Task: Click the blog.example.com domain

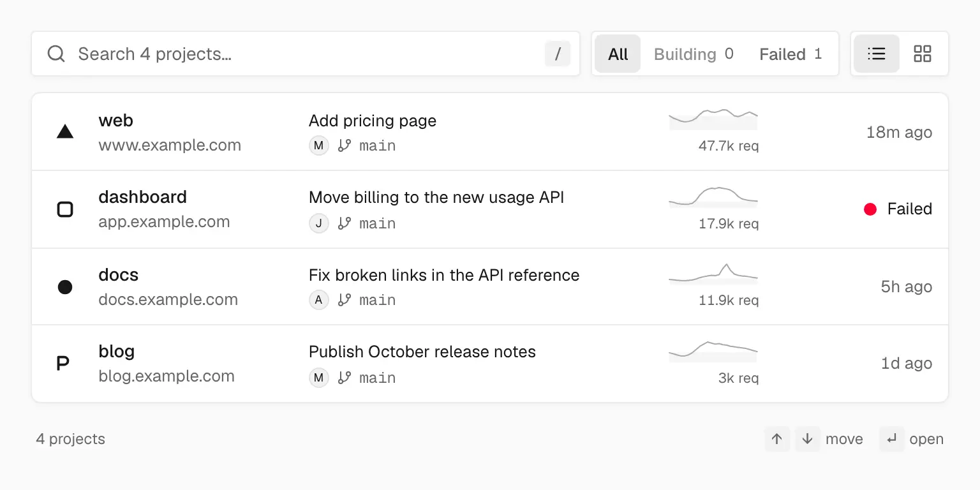Action: 167,376
